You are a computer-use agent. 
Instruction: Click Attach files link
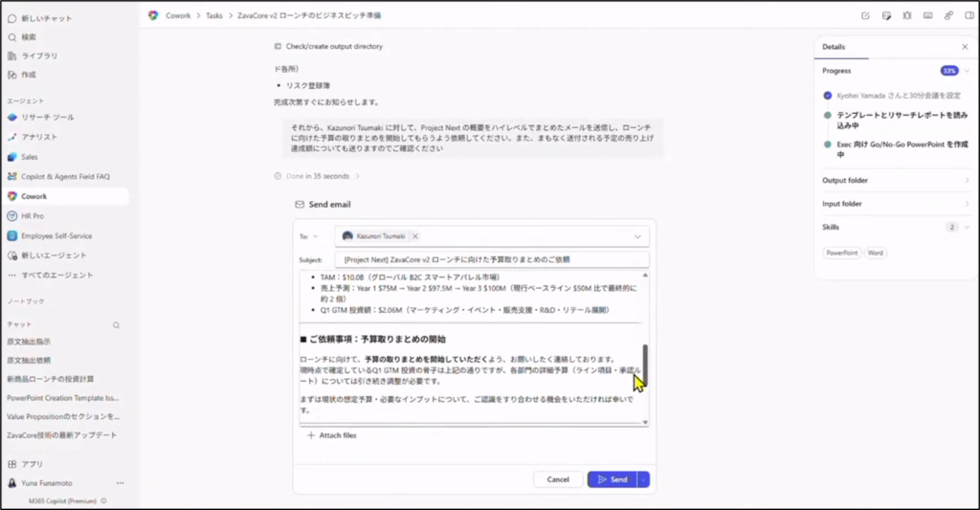pyautogui.click(x=331, y=435)
